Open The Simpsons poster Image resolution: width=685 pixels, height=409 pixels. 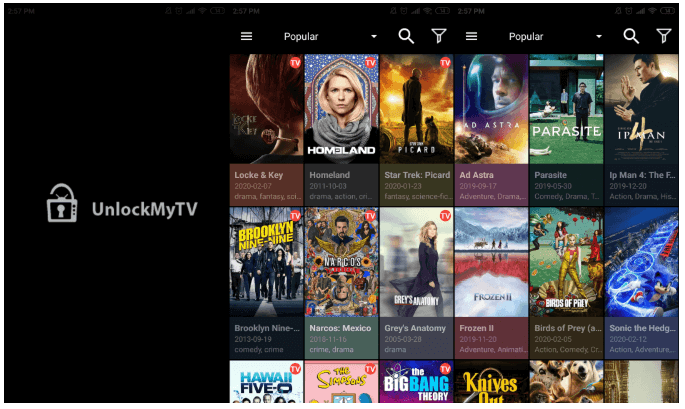342,381
